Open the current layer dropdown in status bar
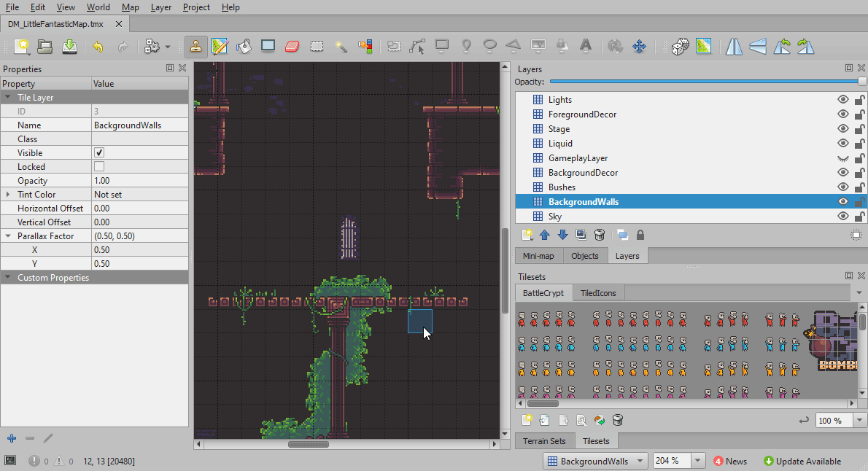The height and width of the screenshot is (471, 868). pyautogui.click(x=595, y=461)
